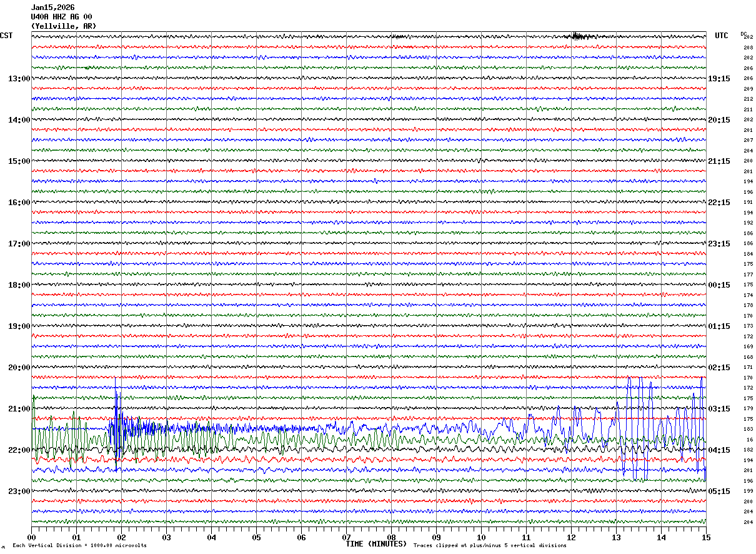The height and width of the screenshot is (554, 756).
Task: Click the Each Vertical Division scale note
Action: pyautogui.click(x=79, y=545)
